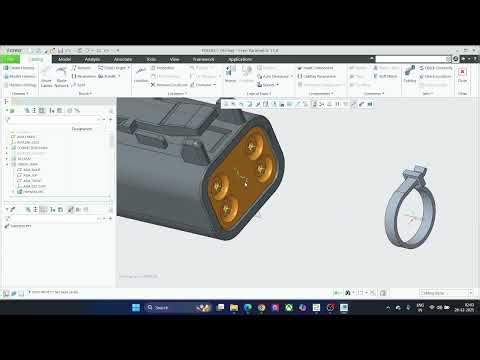The width and height of the screenshot is (480, 360).
Task: Click the large Cabling info icon
Action: tap(410, 74)
